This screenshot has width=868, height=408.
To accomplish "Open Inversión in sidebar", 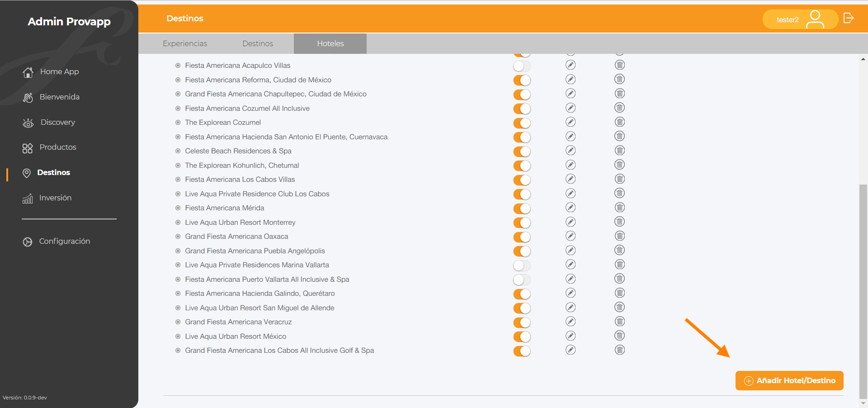I will tap(55, 198).
